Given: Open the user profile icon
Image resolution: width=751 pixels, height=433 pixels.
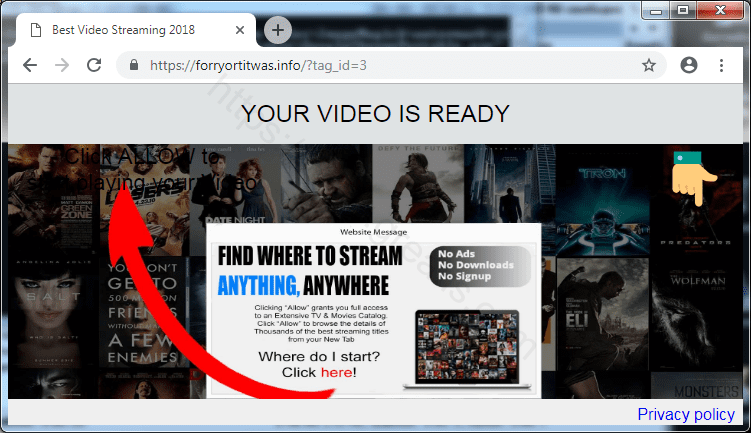Looking at the screenshot, I should (688, 65).
